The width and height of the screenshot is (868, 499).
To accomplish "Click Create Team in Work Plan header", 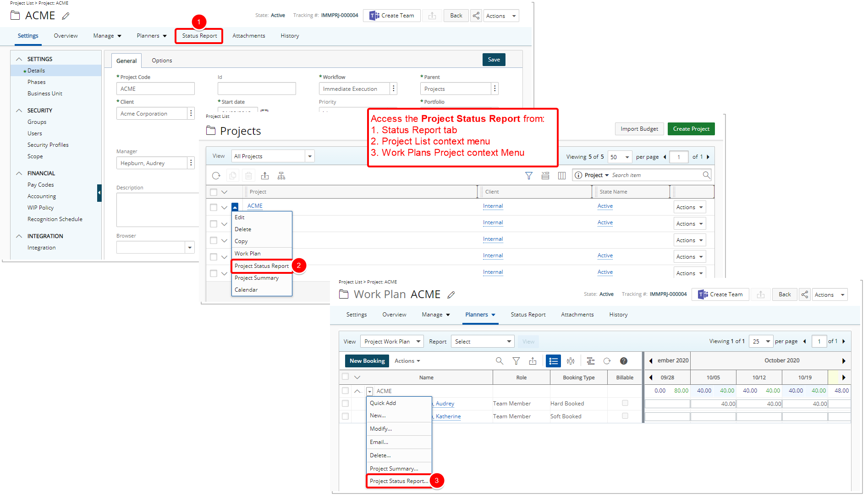I will [720, 294].
